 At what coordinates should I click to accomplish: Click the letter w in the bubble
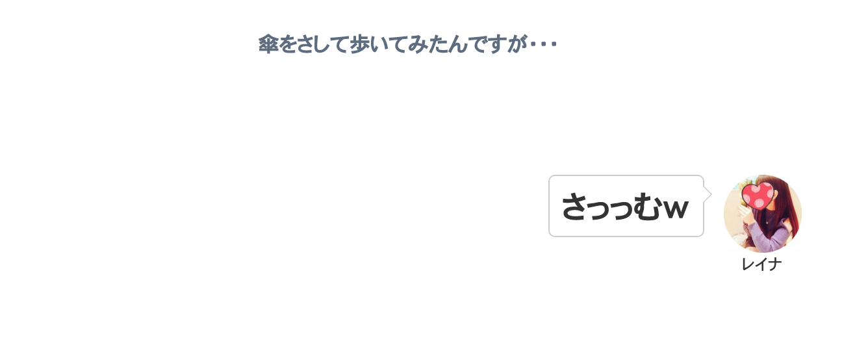675,209
